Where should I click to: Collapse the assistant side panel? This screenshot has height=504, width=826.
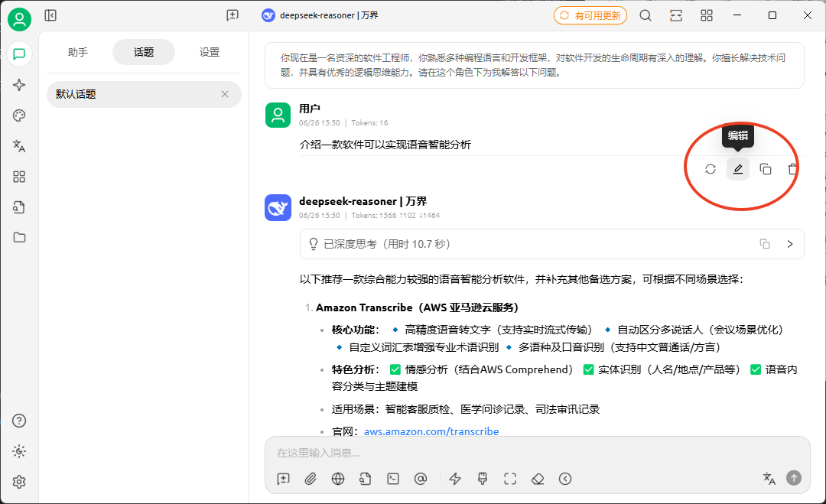pos(50,15)
